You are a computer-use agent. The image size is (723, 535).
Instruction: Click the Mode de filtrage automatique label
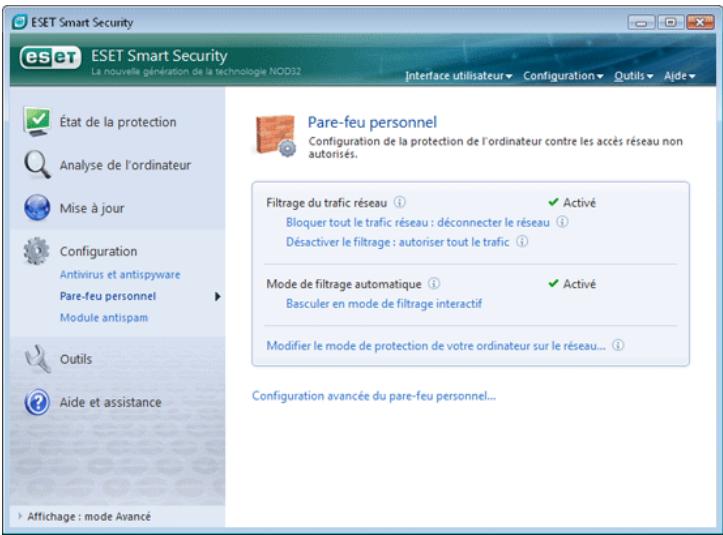(x=344, y=284)
